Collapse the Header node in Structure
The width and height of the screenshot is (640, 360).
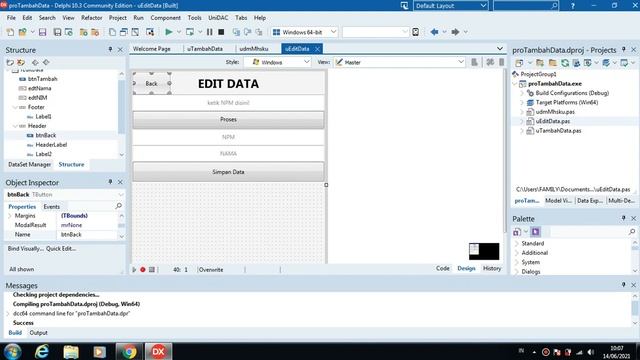coord(15,126)
